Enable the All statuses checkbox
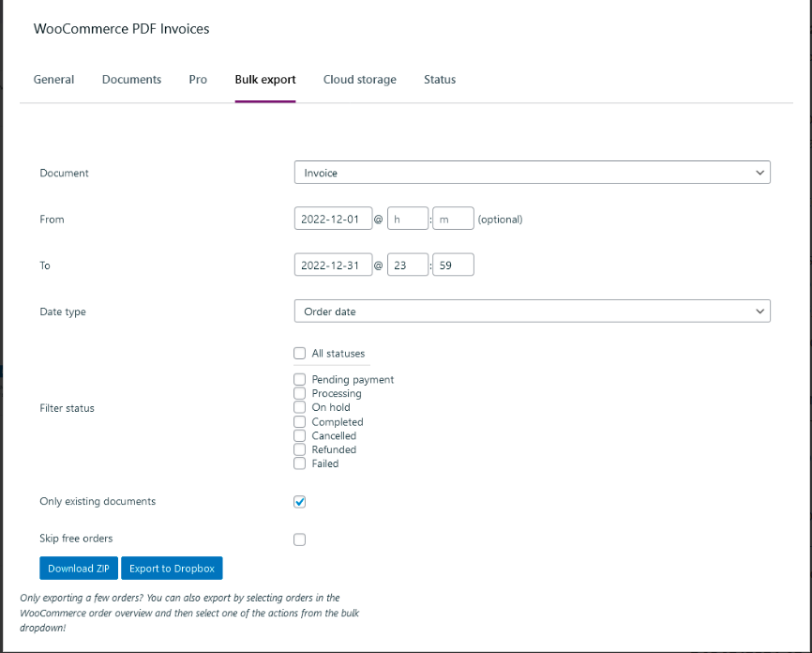 (299, 353)
